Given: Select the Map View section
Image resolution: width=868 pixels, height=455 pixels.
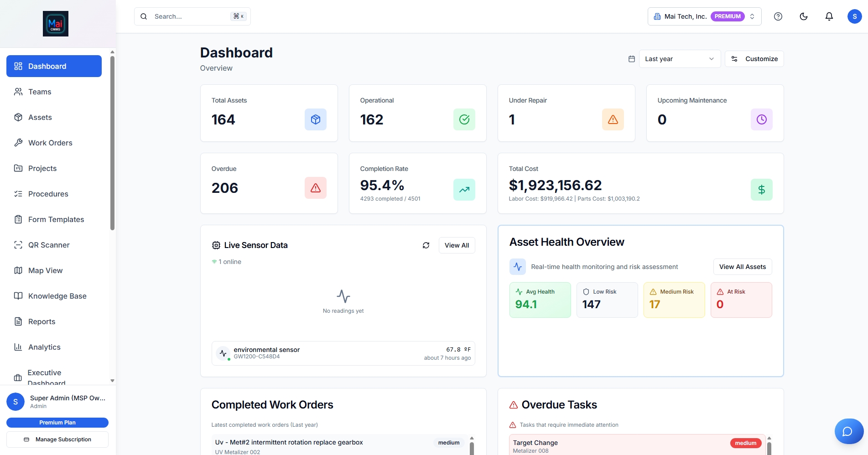Looking at the screenshot, I should pos(45,270).
